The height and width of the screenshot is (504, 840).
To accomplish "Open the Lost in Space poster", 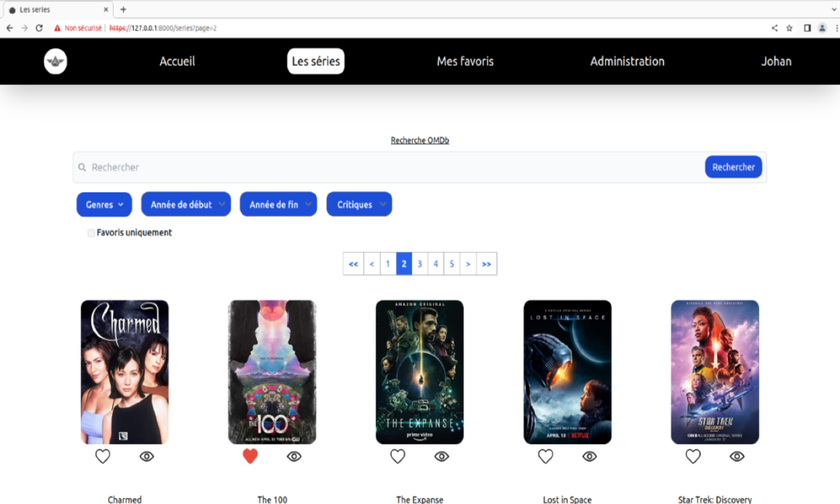I will (568, 372).
